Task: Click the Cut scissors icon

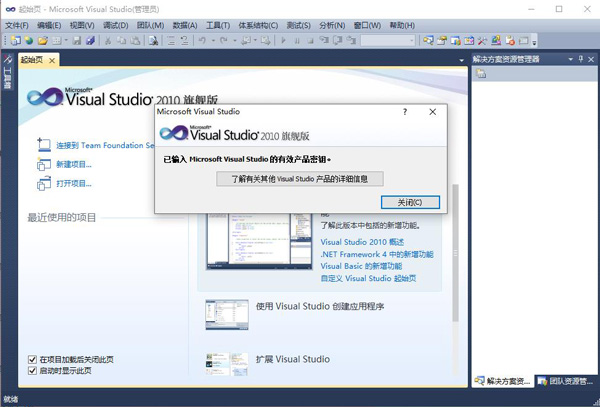Action: click(108, 40)
